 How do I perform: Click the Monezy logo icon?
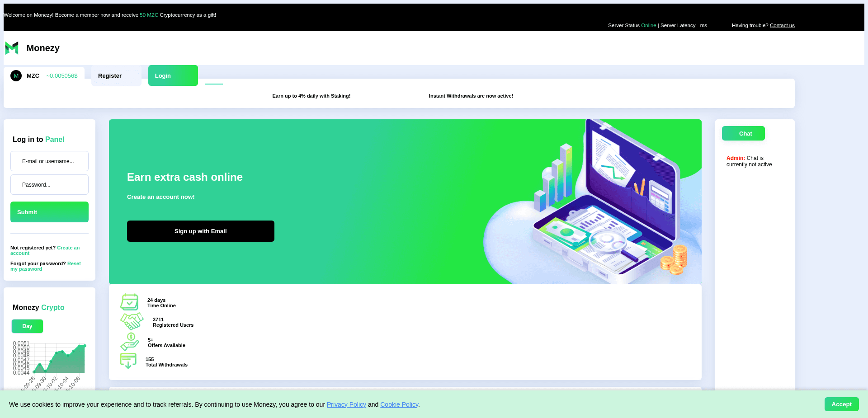tap(12, 47)
